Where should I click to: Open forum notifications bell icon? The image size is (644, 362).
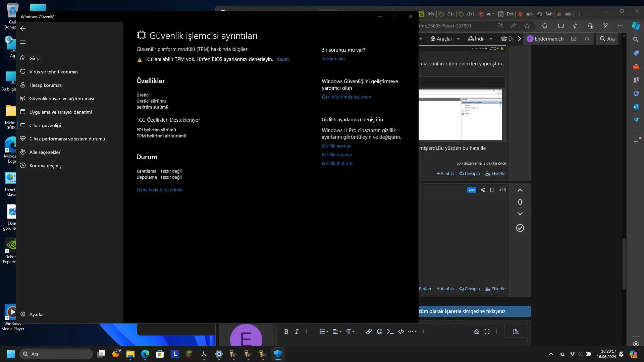click(587, 39)
